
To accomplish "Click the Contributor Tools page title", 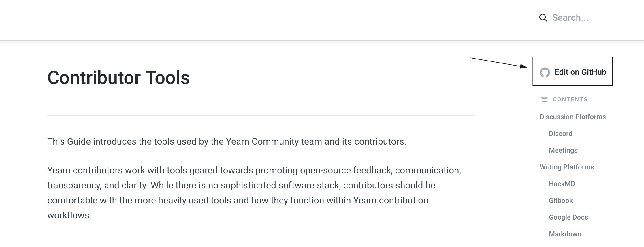I will coord(118,78).
